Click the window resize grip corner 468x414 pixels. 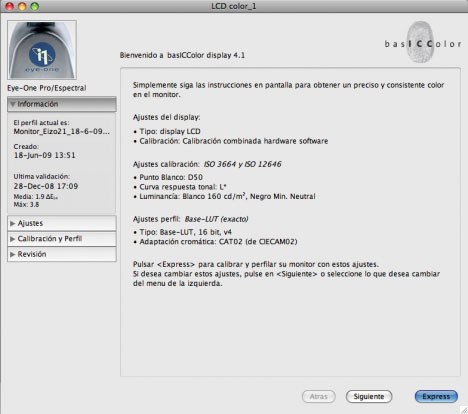pyautogui.click(x=464, y=410)
